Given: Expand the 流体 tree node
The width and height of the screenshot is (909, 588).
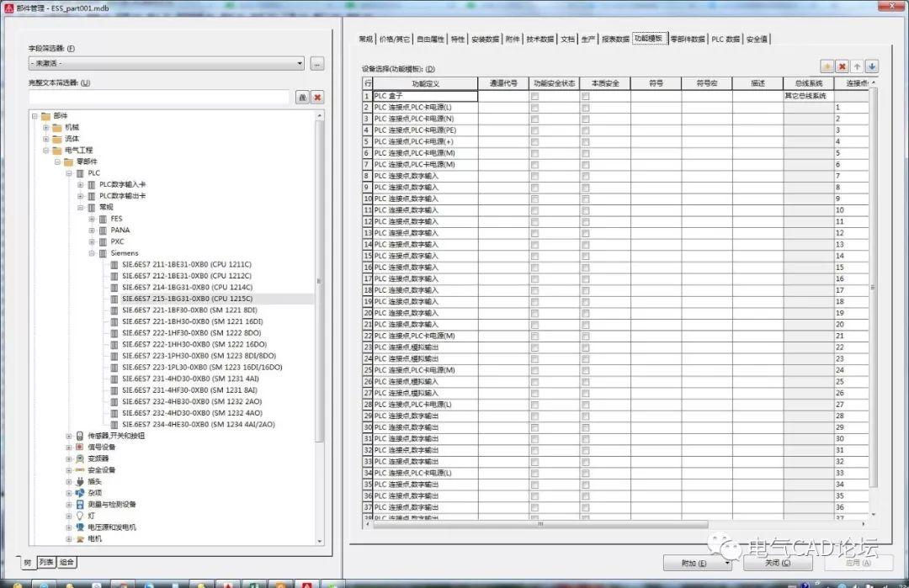Looking at the screenshot, I should click(x=45, y=139).
